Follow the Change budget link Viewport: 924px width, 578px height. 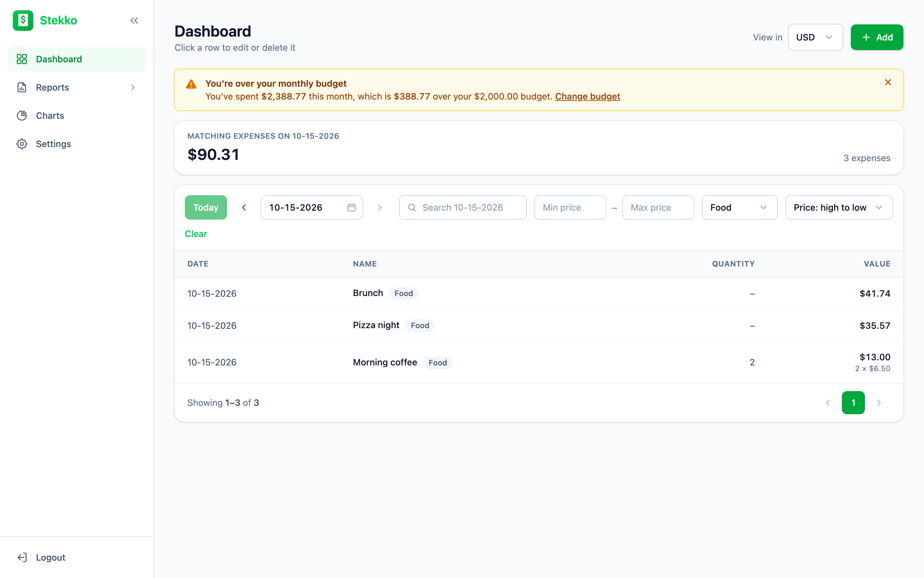[587, 96]
